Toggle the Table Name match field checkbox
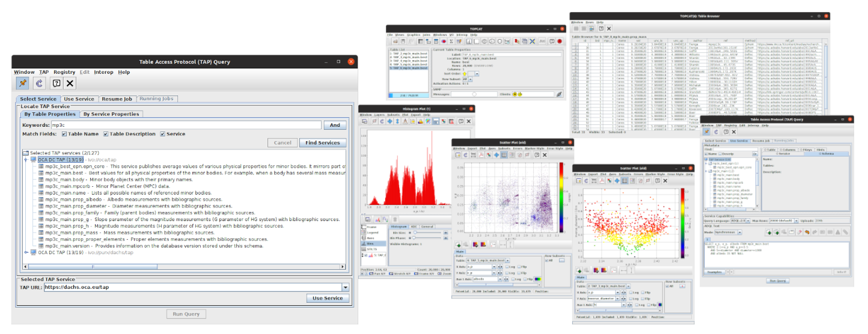The width and height of the screenshot is (868, 334). point(64,134)
